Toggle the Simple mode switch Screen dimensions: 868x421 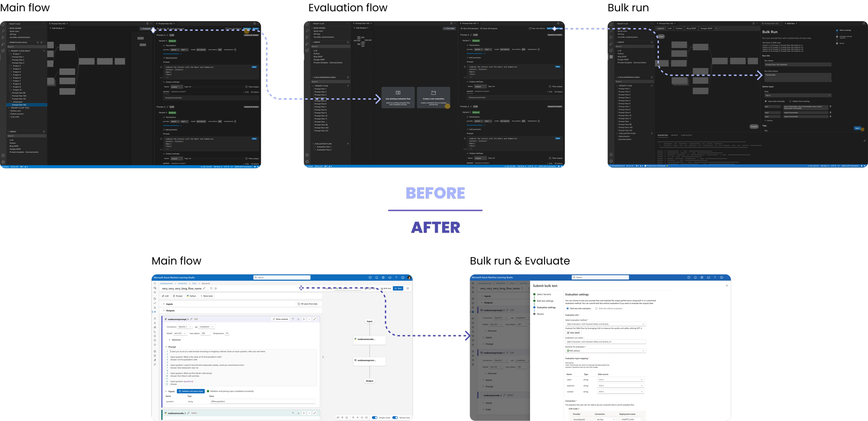[x=375, y=418]
